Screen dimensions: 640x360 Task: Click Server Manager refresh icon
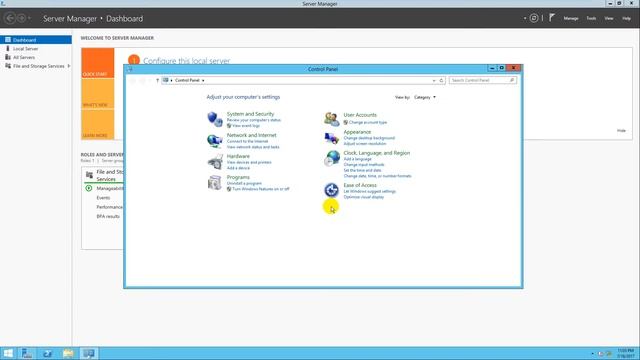coord(534,18)
